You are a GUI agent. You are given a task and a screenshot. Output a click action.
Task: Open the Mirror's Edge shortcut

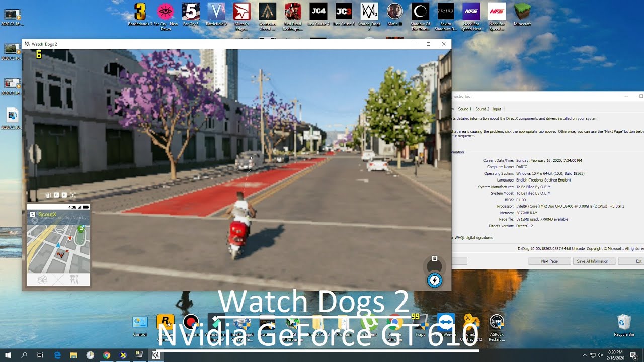click(242, 16)
